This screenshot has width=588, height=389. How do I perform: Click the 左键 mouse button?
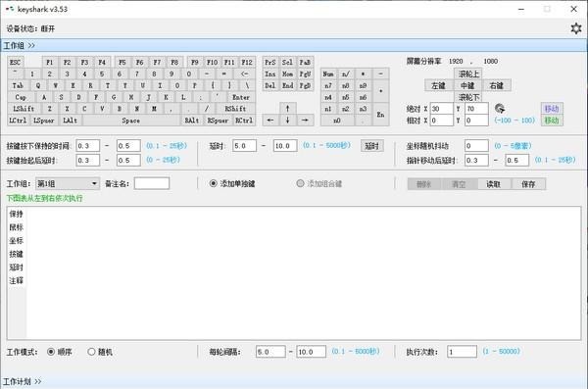(438, 85)
